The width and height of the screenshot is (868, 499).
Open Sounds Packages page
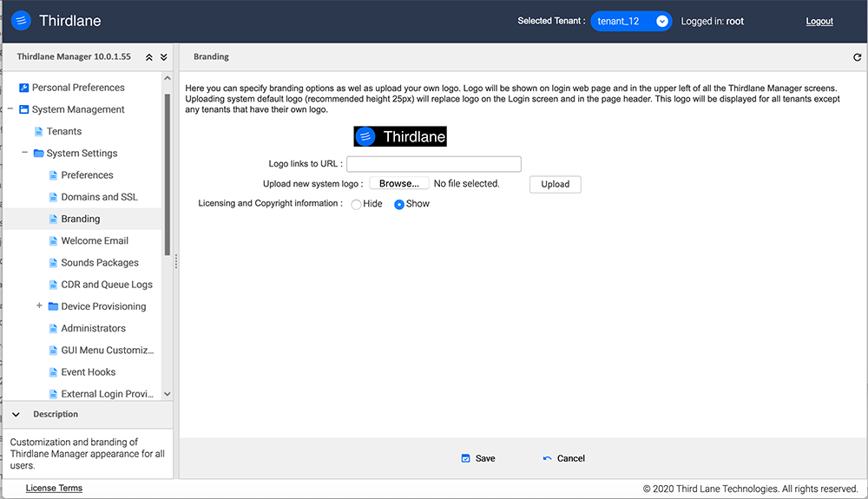point(100,263)
